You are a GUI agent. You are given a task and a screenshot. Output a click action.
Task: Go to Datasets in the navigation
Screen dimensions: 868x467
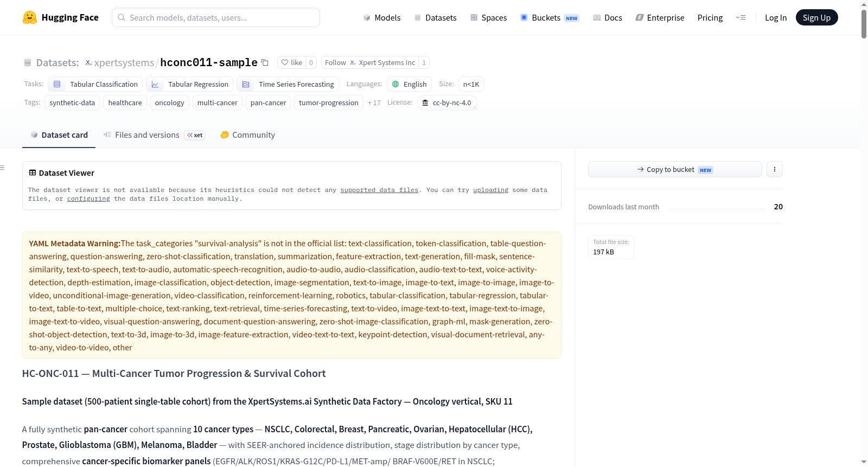435,17
